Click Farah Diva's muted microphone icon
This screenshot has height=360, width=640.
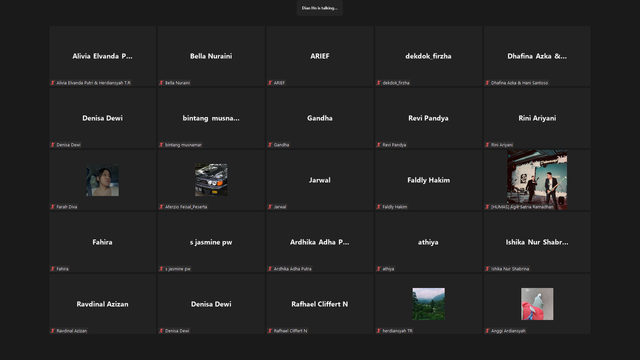coord(53,207)
